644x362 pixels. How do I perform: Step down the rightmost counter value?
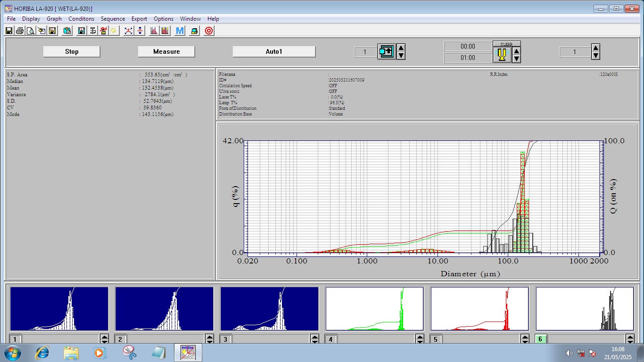(x=595, y=56)
